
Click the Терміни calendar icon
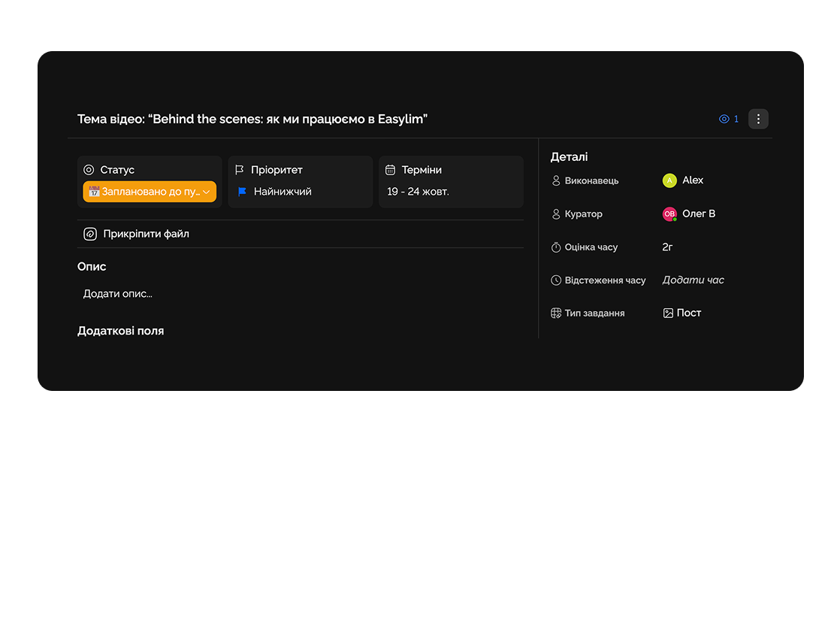tap(390, 170)
